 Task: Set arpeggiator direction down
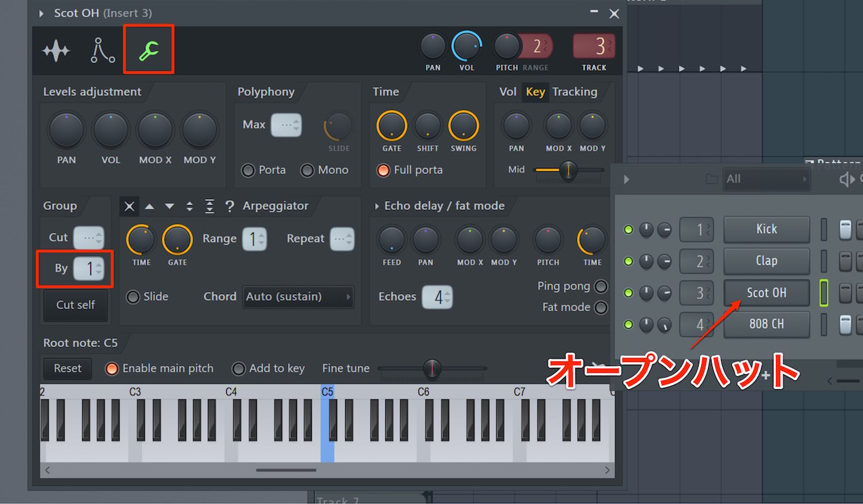(x=170, y=206)
